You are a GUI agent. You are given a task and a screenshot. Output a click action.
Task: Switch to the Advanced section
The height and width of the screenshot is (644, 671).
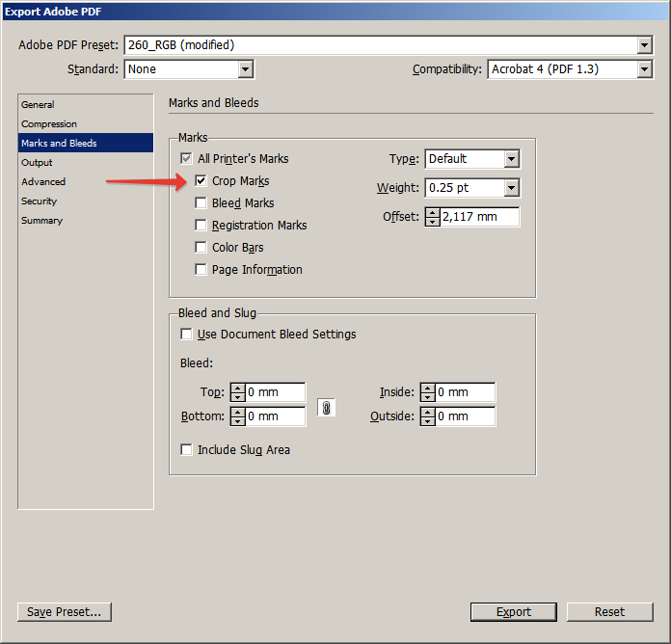click(86, 182)
